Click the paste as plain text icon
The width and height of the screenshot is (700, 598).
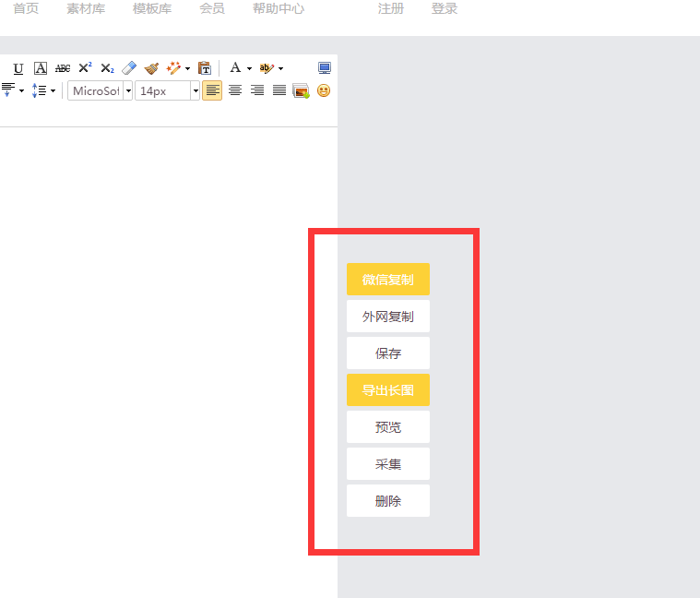point(205,68)
